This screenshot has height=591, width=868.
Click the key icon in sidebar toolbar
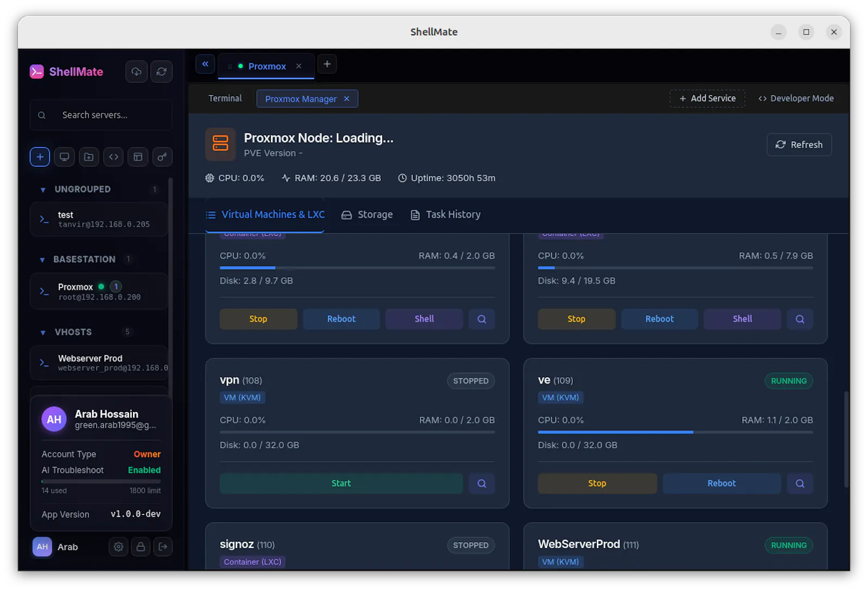tap(162, 157)
